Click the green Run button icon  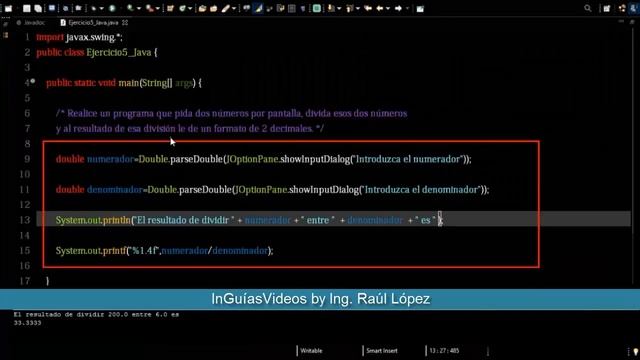pos(112,8)
